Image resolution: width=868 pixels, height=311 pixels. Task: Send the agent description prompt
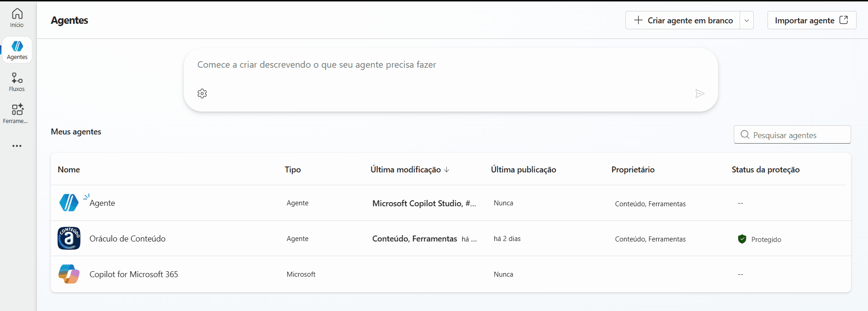click(699, 94)
